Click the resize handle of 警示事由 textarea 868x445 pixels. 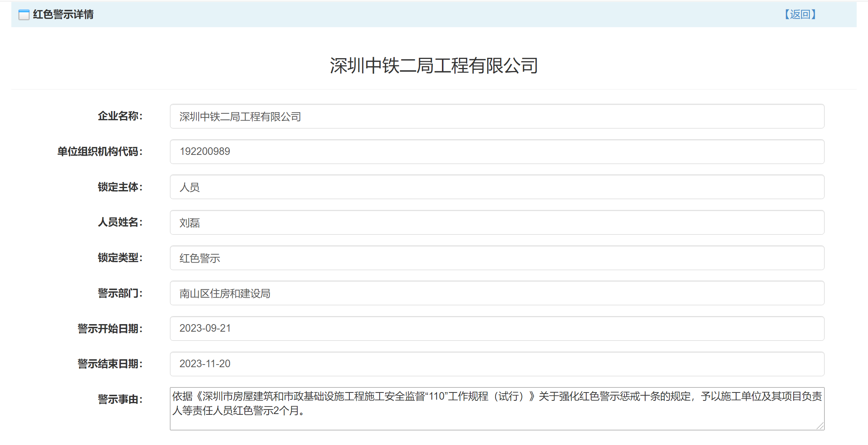[820, 426]
